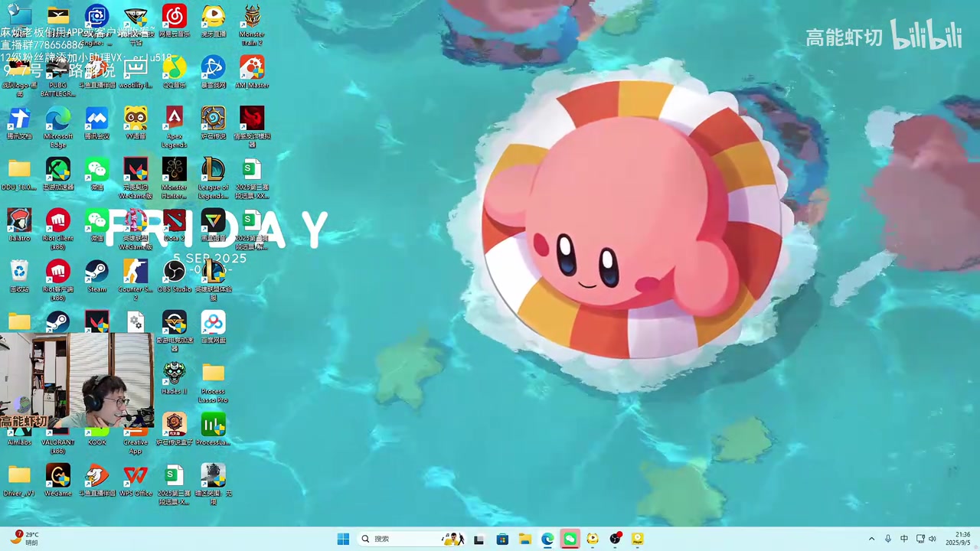Launch Microsoft Edge from the desktop

pos(58,119)
